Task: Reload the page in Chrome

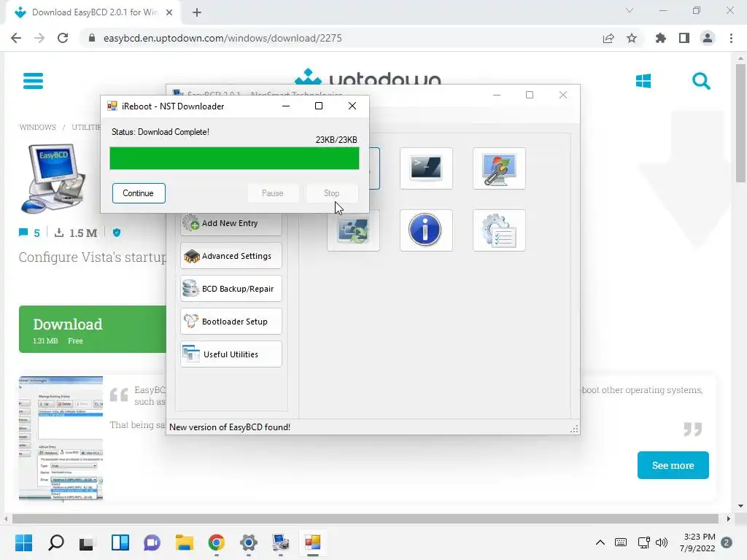Action: [x=63, y=38]
